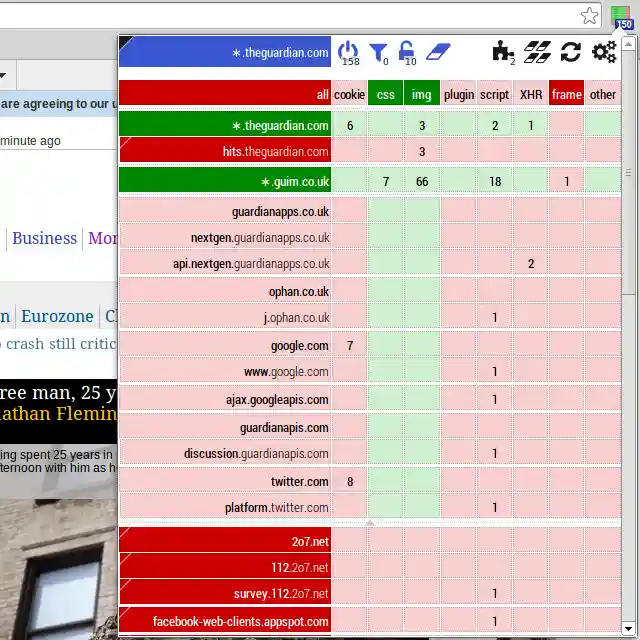Collapse blacklisted section with small triangle
The width and height of the screenshot is (640, 640).
pos(370,522)
